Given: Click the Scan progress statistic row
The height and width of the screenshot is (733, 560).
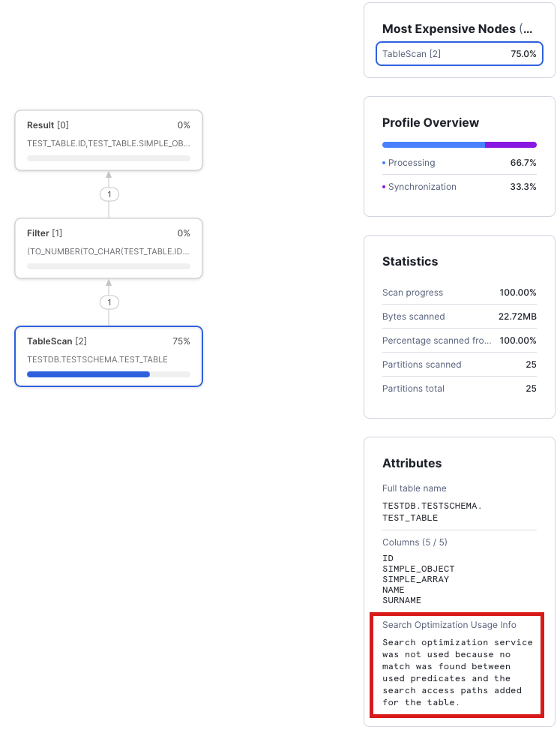Looking at the screenshot, I should [459, 293].
